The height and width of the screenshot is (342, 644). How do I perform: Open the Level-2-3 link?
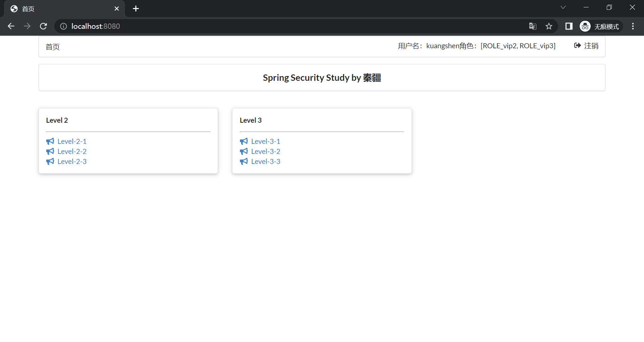(72, 162)
